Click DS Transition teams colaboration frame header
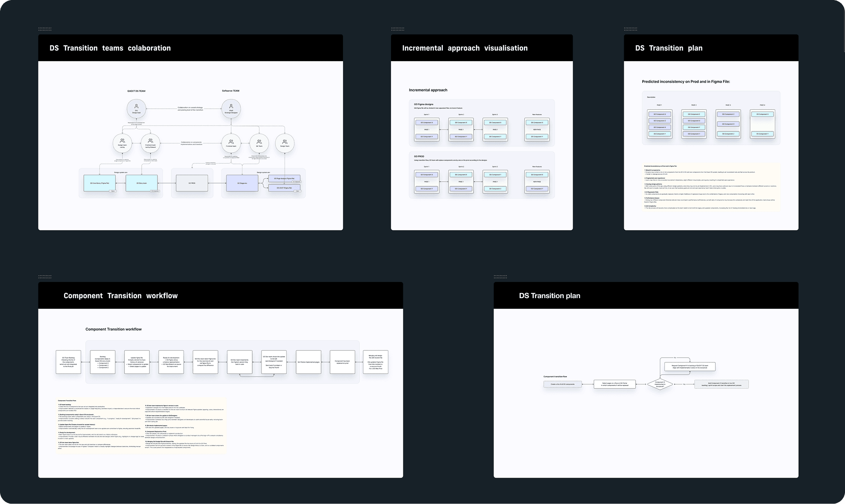The image size is (845, 504). tap(191, 48)
